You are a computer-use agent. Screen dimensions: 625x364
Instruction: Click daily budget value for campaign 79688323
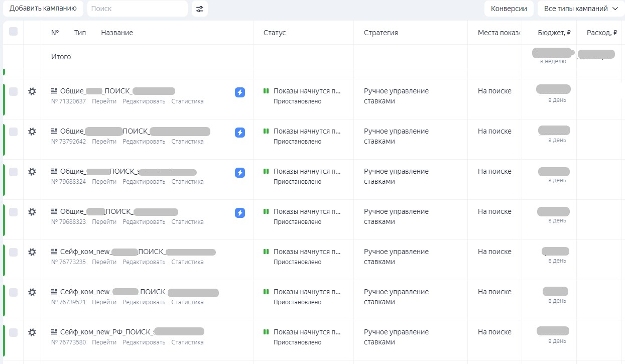pyautogui.click(x=553, y=211)
